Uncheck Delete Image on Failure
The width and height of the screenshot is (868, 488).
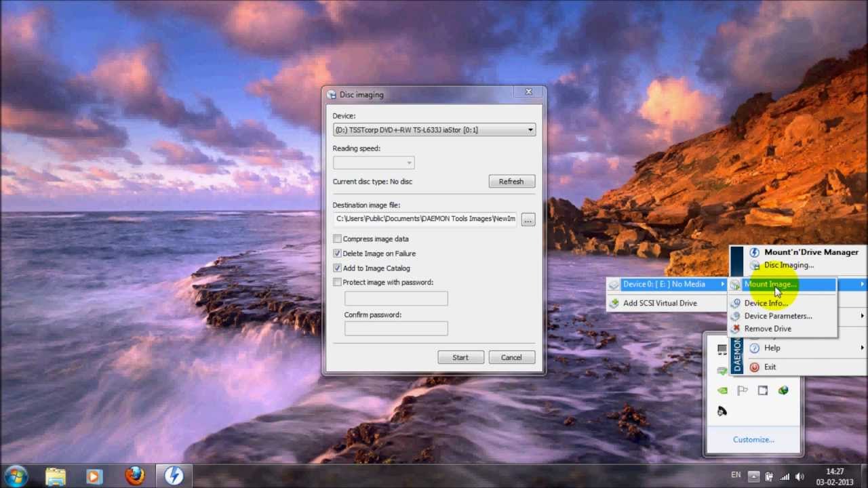[337, 253]
